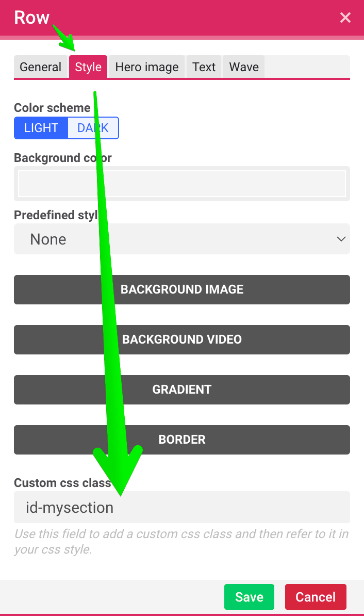Open the Text tab
The height and width of the screenshot is (616, 364).
[x=204, y=67]
